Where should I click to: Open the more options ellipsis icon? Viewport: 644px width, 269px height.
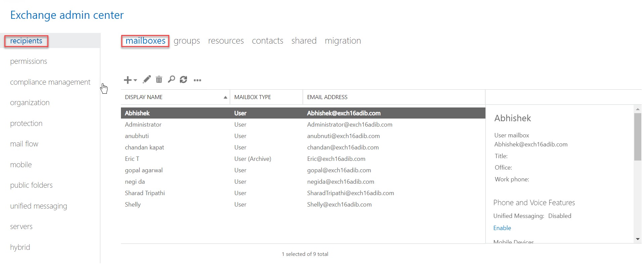pyautogui.click(x=198, y=80)
